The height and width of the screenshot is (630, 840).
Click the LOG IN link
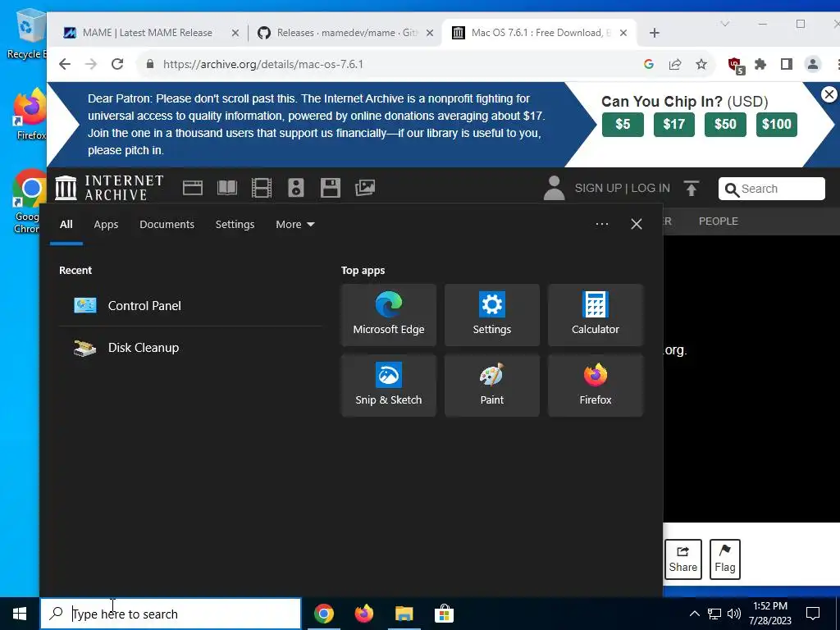651,188
